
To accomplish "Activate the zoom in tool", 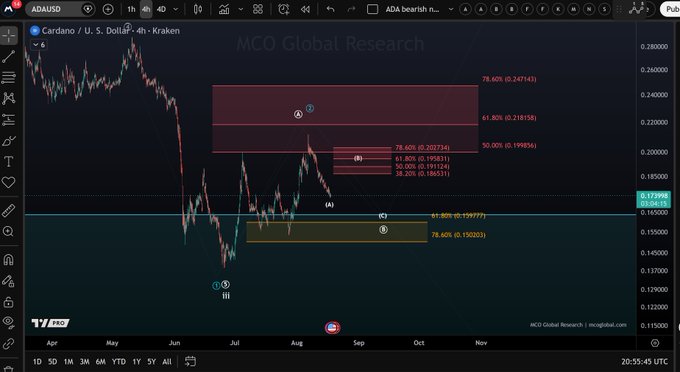I will pyautogui.click(x=9, y=232).
